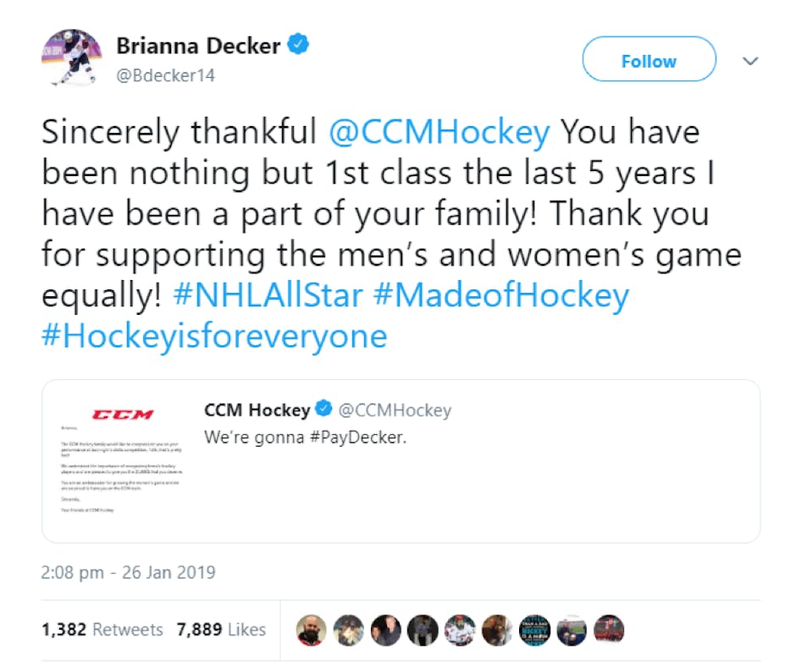
Task: Open the @CCMHockey mention in tweet text
Action: (439, 132)
